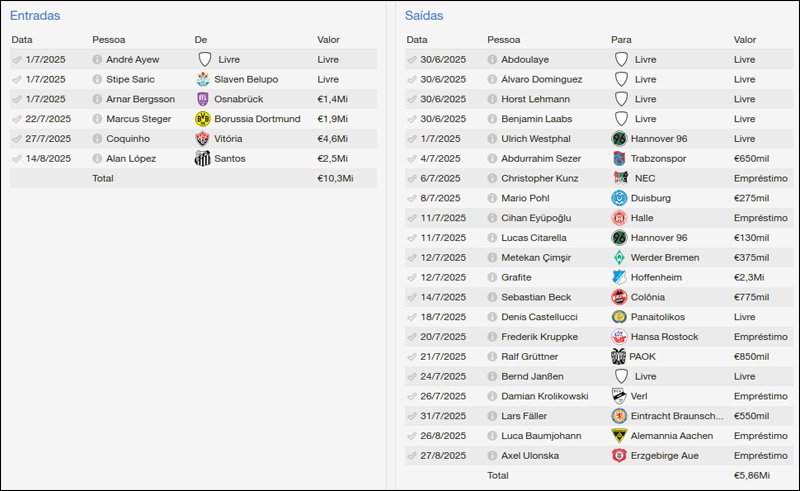The image size is (800, 491).
Task: Click checkmark icon on Coquinho transfer row
Action: coord(17,139)
